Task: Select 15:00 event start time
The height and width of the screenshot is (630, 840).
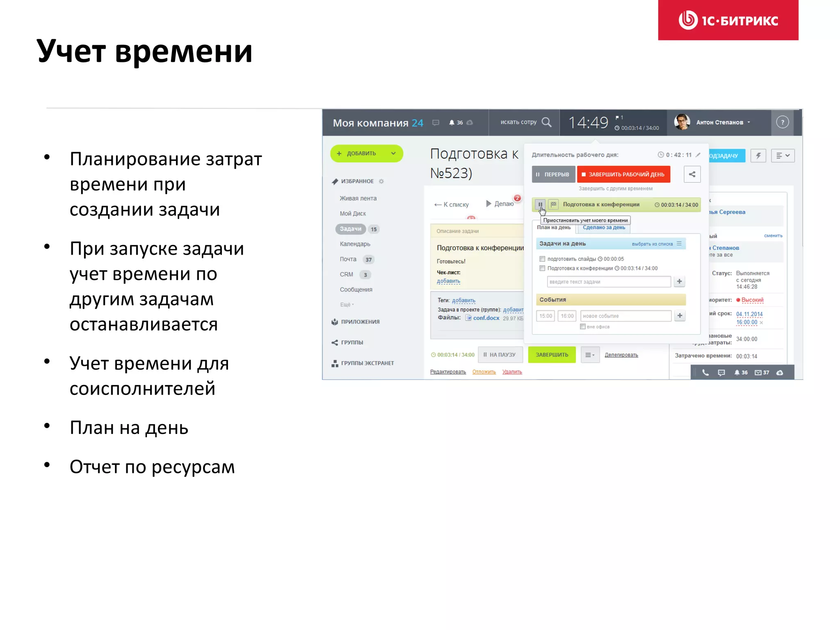Action: coord(546,316)
